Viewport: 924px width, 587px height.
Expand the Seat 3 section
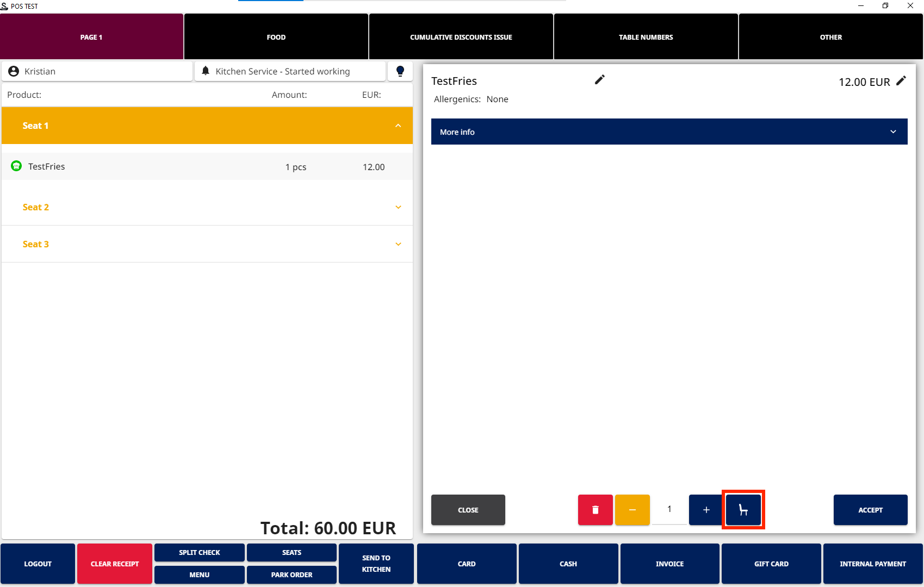[398, 244]
